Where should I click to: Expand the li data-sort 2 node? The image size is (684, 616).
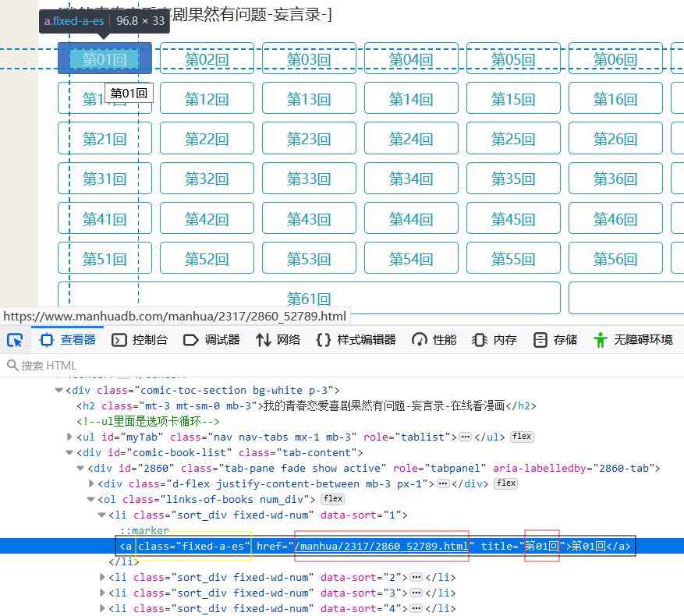102,577
